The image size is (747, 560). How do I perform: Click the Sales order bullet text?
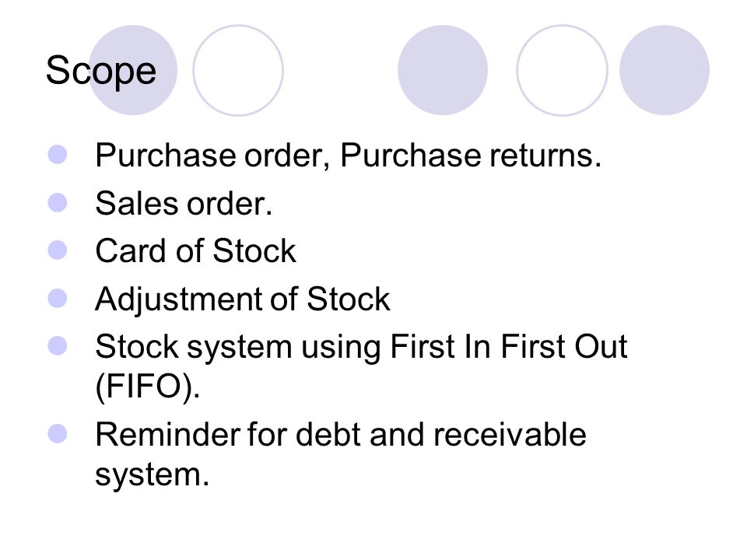(x=184, y=203)
